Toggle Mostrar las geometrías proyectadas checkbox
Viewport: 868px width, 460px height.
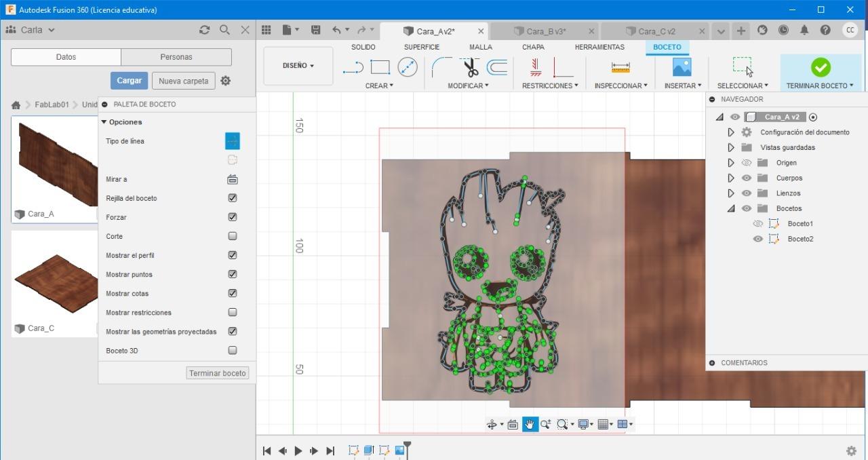233,331
